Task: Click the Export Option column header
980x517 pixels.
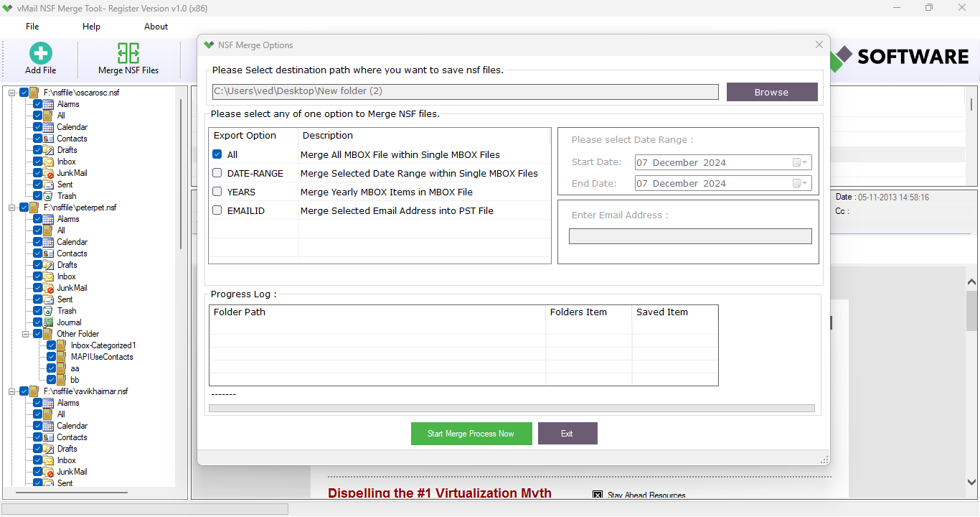Action: tap(245, 136)
